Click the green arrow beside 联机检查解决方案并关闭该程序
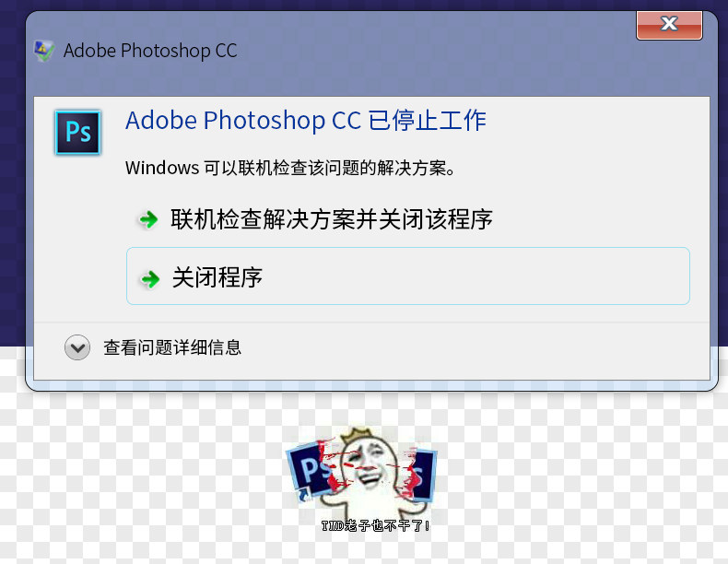The width and height of the screenshot is (728, 564). pos(148,219)
